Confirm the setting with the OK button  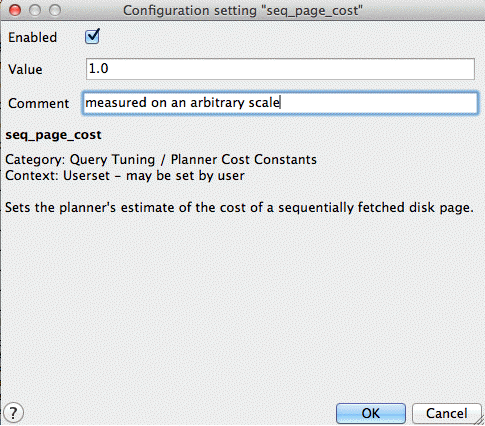click(371, 413)
